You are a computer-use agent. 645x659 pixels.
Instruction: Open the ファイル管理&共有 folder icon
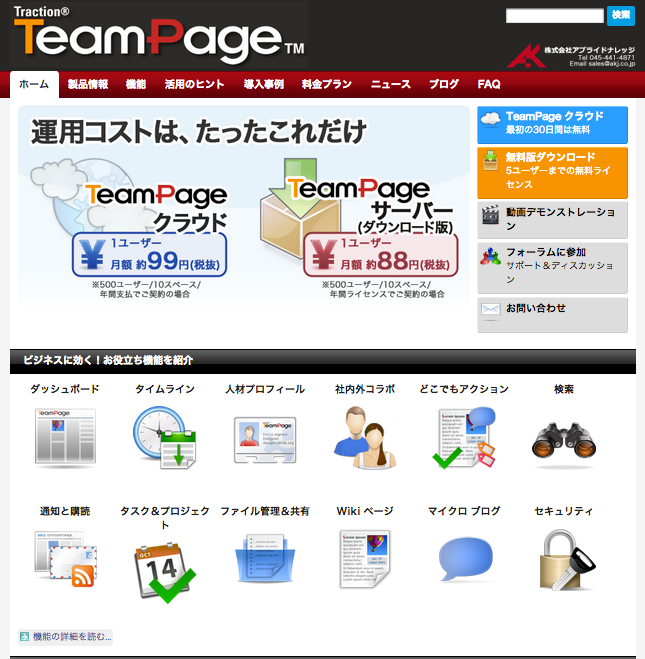tap(264, 560)
